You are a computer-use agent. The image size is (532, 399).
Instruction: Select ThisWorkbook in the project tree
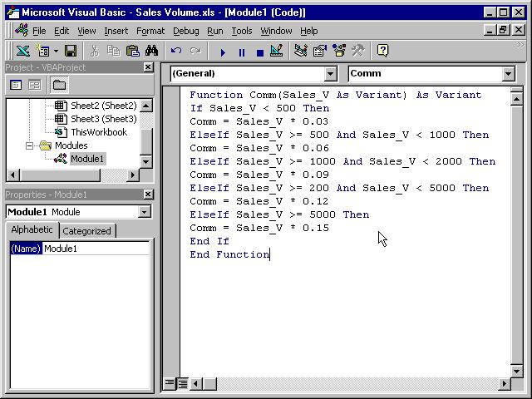tap(99, 132)
